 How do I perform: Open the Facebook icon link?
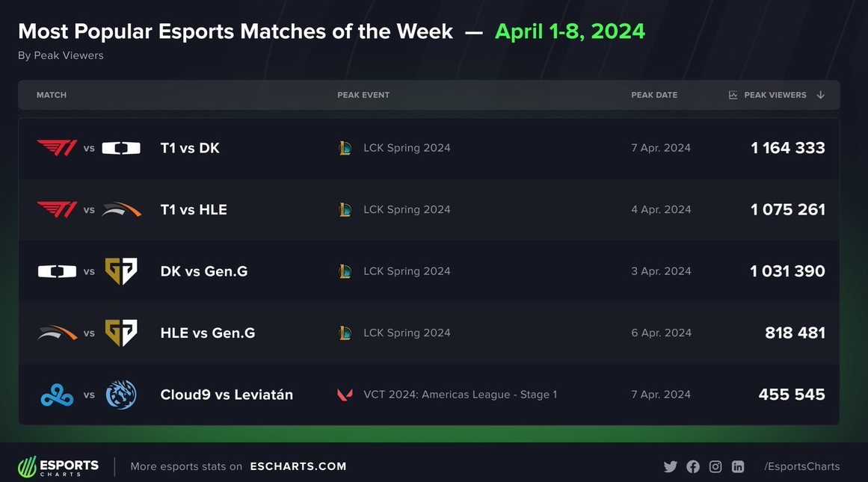(693, 466)
